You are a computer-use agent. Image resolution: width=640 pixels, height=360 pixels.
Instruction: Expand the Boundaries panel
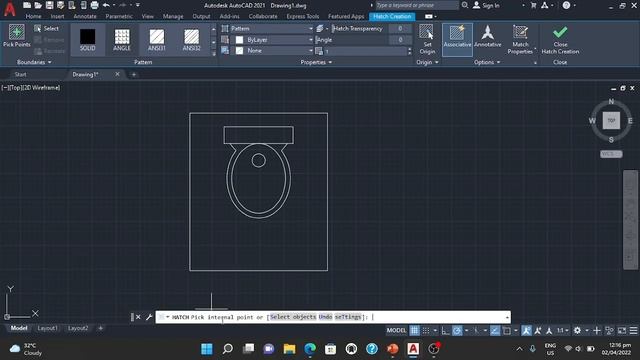pos(34,62)
